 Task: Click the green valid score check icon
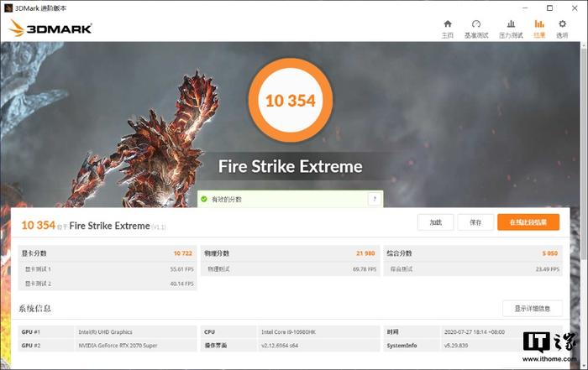click(x=204, y=199)
